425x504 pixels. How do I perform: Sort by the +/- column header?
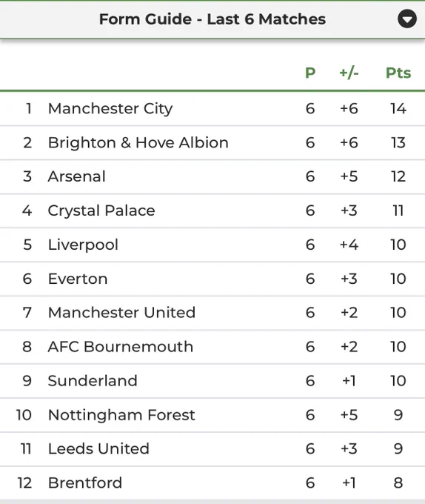coord(349,73)
